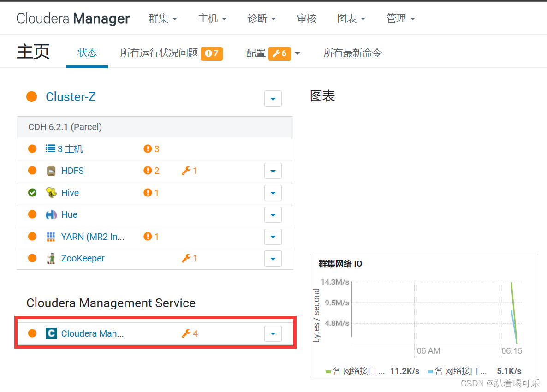
Task: Click the Hue orange health status dot
Action: pos(32,214)
